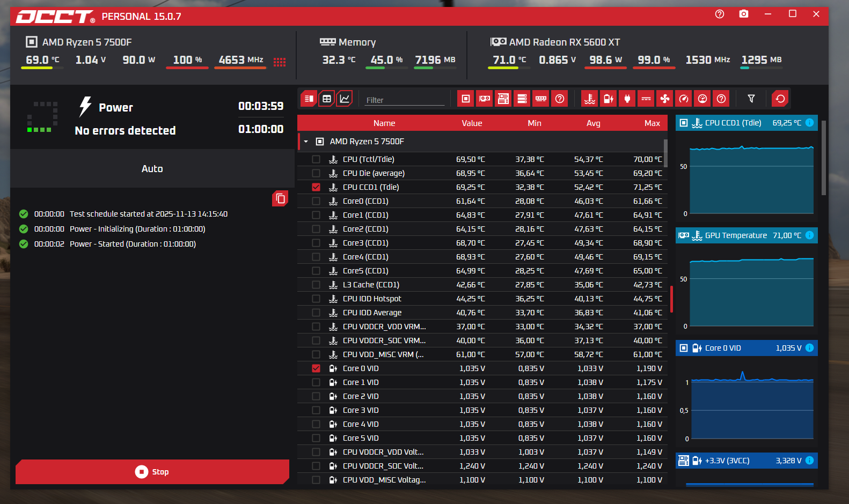Filter sensors by unknown sensor type
The height and width of the screenshot is (504, 849).
[x=721, y=99]
